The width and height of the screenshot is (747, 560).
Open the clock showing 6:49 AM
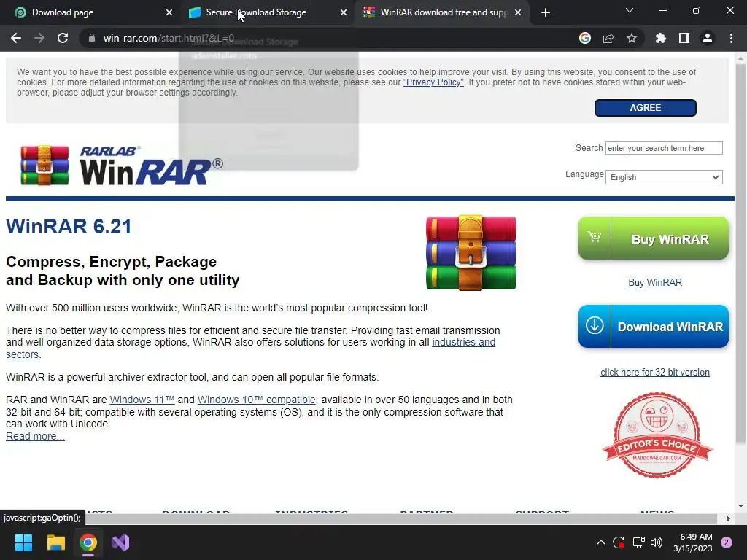pyautogui.click(x=693, y=542)
